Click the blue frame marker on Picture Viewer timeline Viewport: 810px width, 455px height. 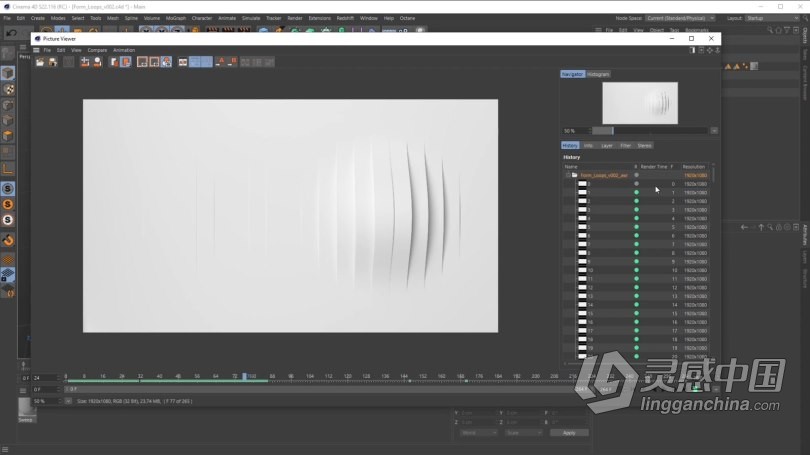[244, 377]
